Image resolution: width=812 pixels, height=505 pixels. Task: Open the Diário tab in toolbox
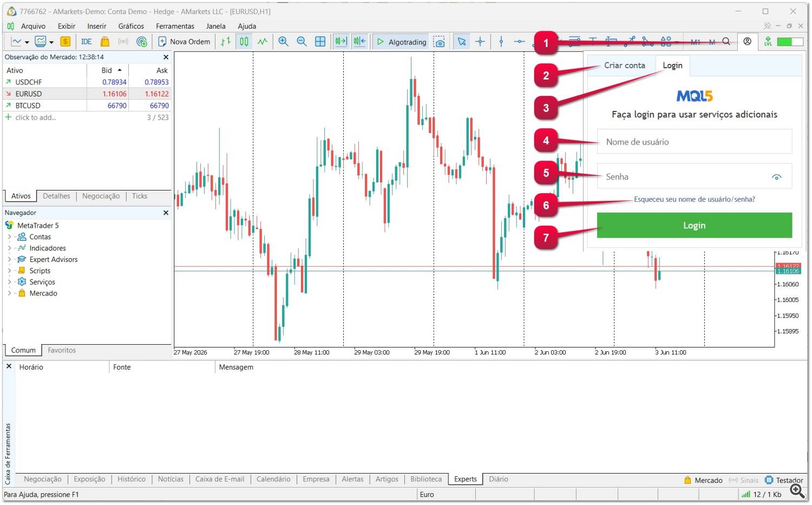pyautogui.click(x=499, y=479)
